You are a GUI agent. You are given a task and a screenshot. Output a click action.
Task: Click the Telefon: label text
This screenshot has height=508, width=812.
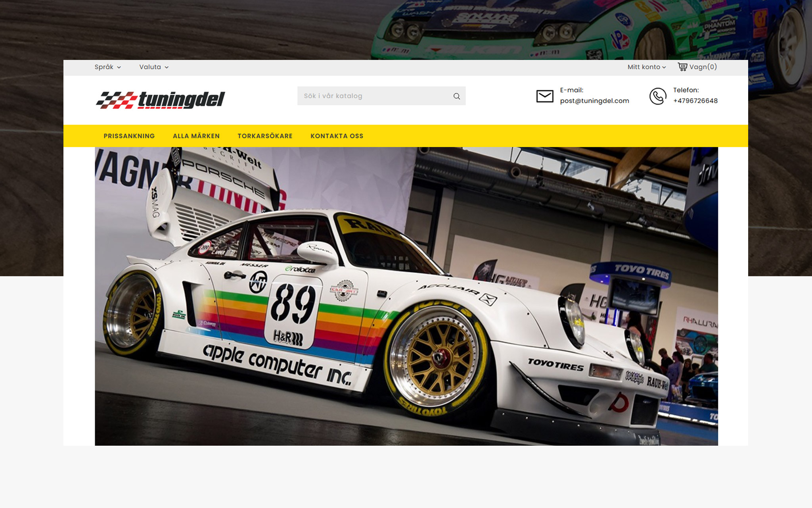(686, 90)
